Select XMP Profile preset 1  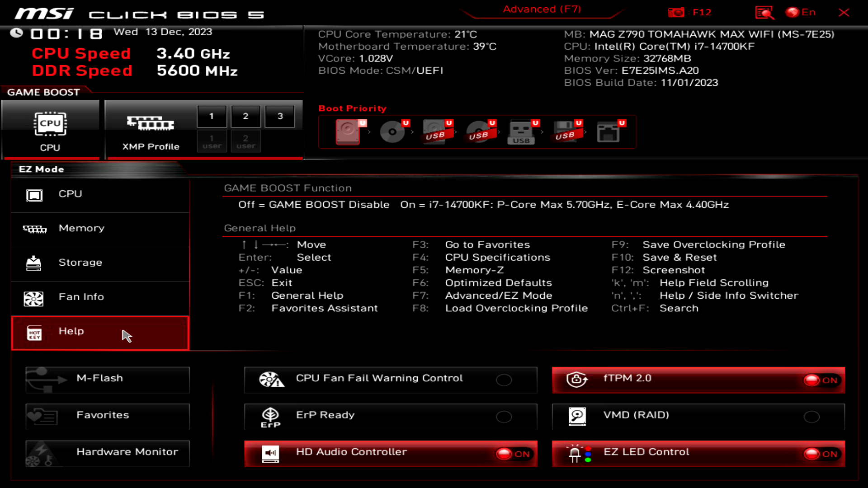[212, 116]
